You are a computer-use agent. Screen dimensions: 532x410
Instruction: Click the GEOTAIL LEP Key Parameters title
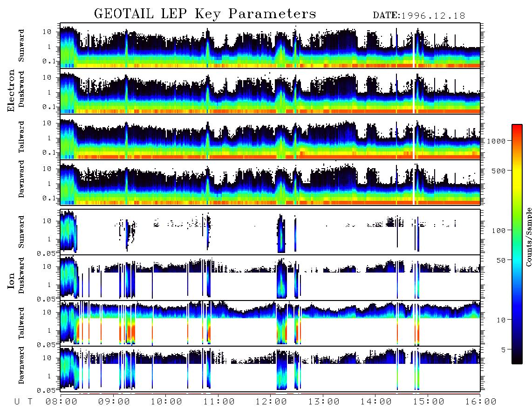pos(205,14)
